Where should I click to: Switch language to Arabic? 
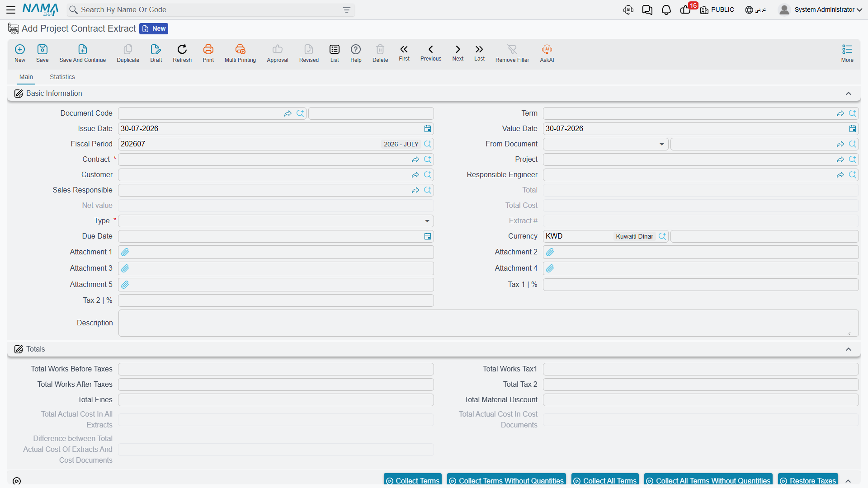point(756,9)
